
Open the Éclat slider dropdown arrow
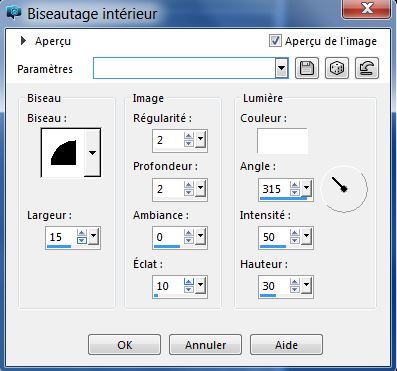200,285
